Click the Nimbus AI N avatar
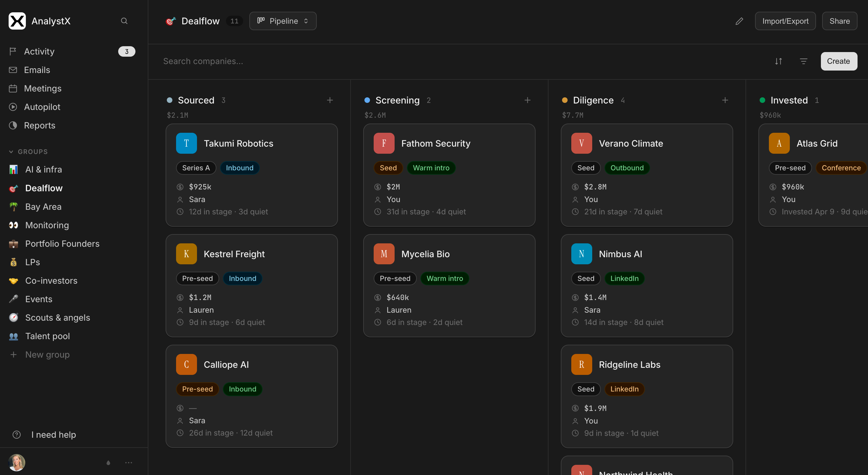This screenshot has width=868, height=475. (581, 254)
